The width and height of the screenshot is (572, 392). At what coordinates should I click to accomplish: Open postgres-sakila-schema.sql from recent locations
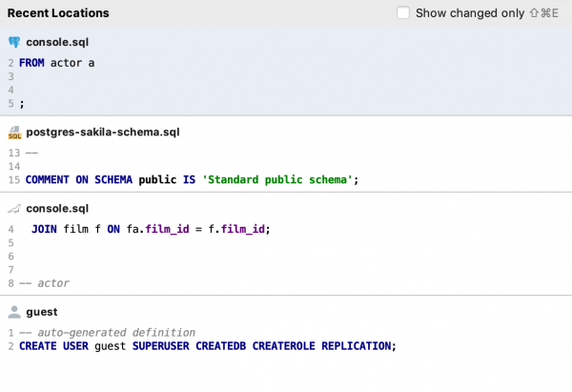(x=103, y=133)
